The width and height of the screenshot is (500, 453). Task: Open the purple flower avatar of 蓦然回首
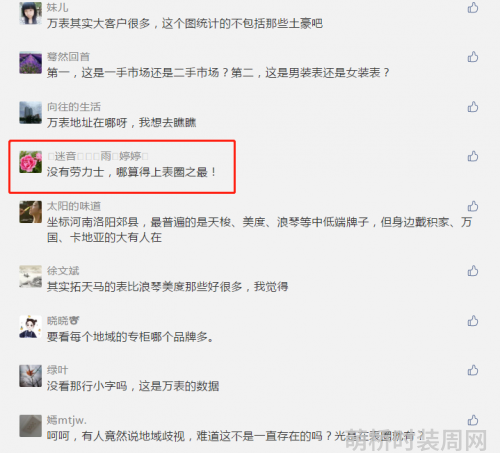coord(30,63)
